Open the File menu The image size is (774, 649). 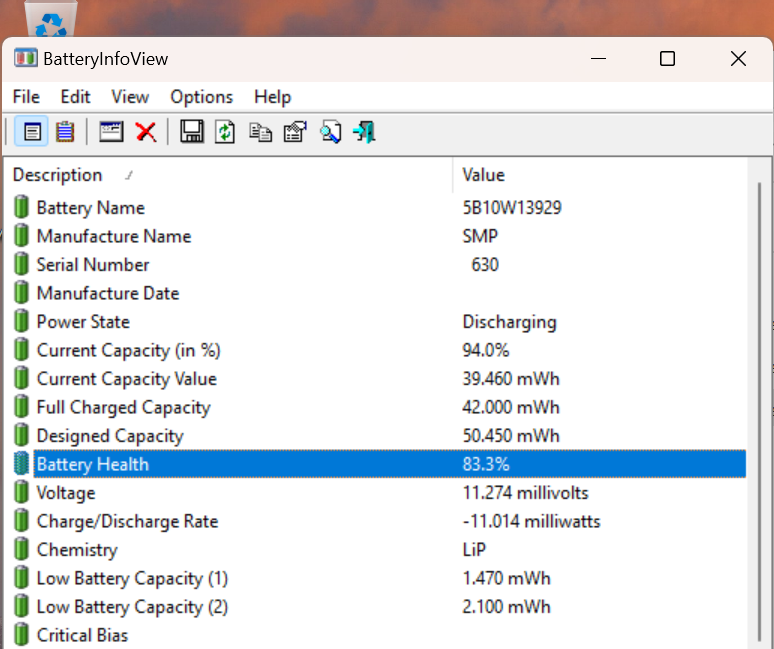tap(26, 97)
